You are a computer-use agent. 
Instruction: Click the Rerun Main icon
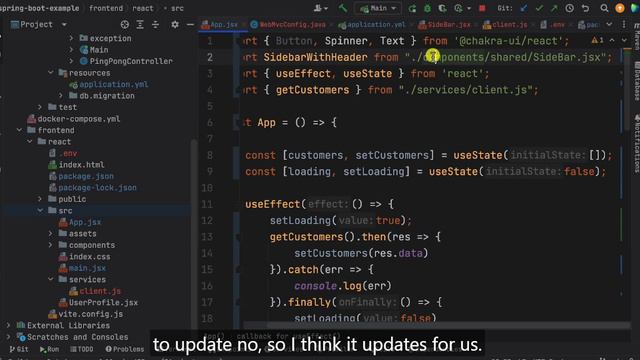tap(412, 8)
